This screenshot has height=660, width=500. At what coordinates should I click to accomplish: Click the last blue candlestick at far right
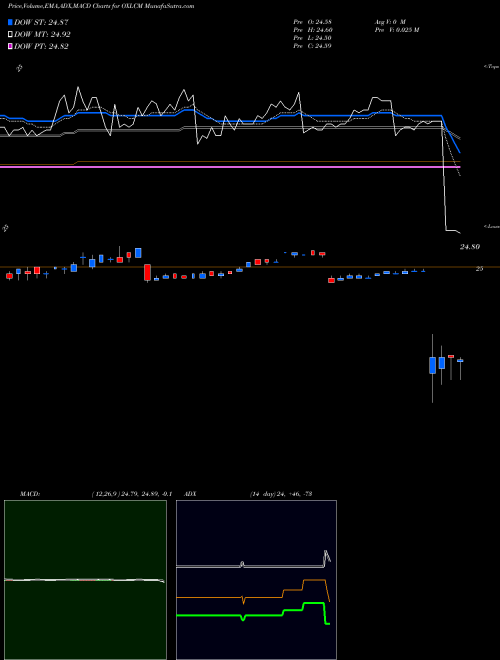[460, 361]
